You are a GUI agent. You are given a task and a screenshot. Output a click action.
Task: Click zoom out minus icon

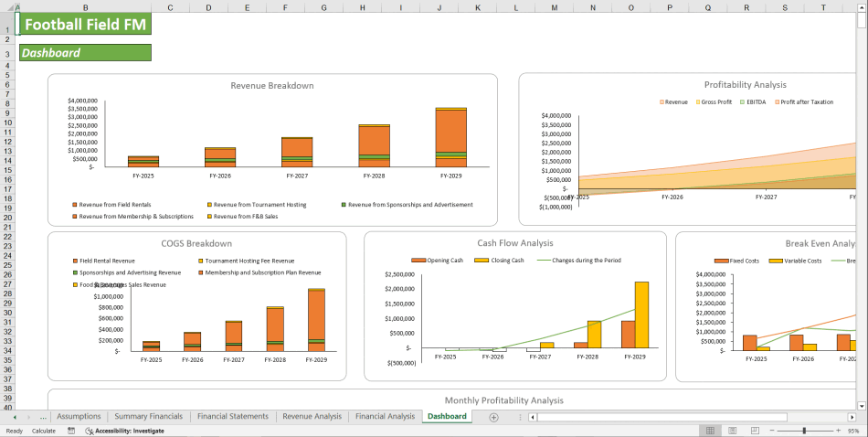pyautogui.click(x=770, y=431)
